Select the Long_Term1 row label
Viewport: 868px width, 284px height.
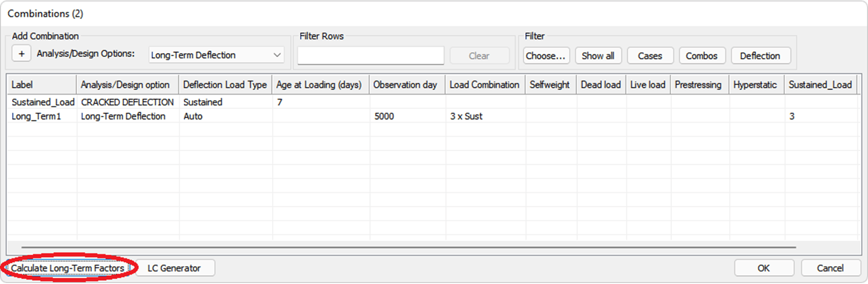tap(36, 116)
